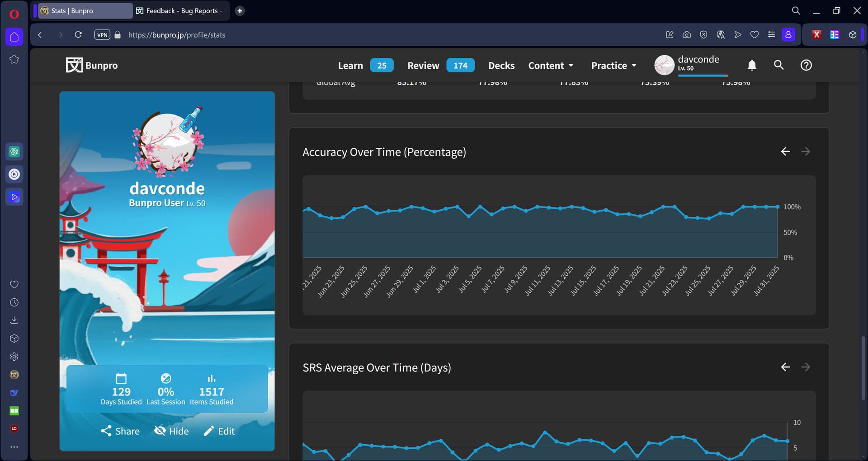Open the ad blocker shield icon
Screen dimensions: 868x461
[703, 35]
